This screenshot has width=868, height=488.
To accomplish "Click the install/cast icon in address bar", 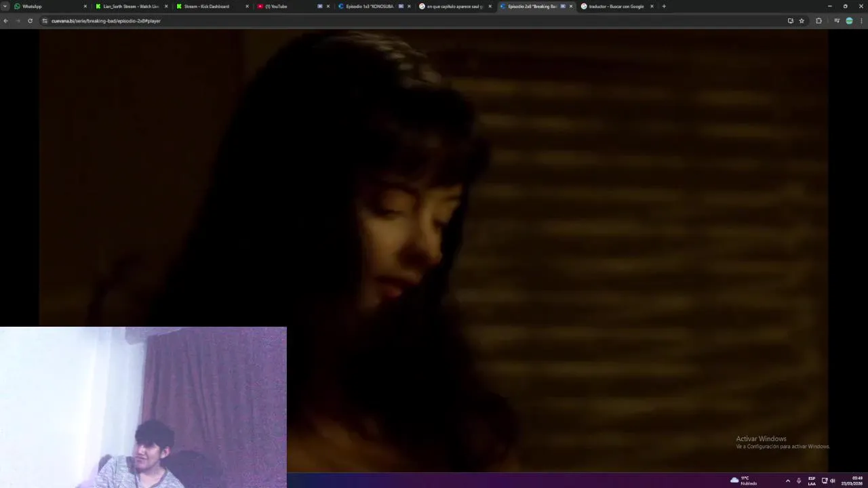I will [x=790, y=21].
